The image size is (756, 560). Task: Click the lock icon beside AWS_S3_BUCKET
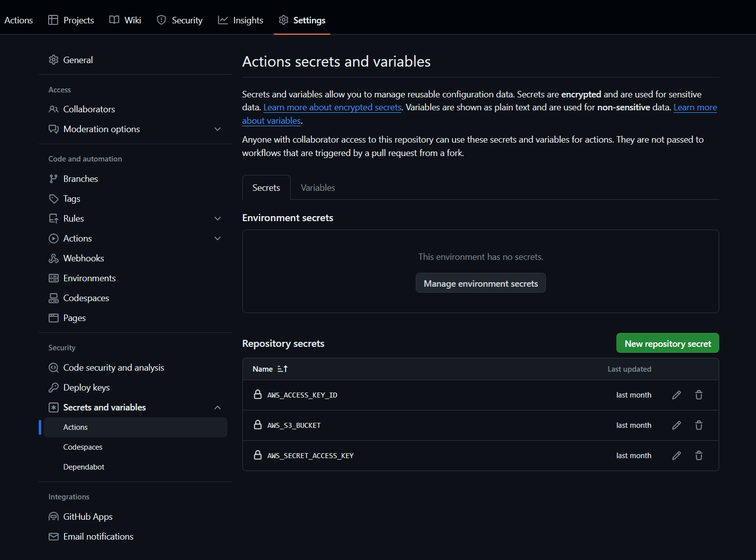tap(258, 425)
